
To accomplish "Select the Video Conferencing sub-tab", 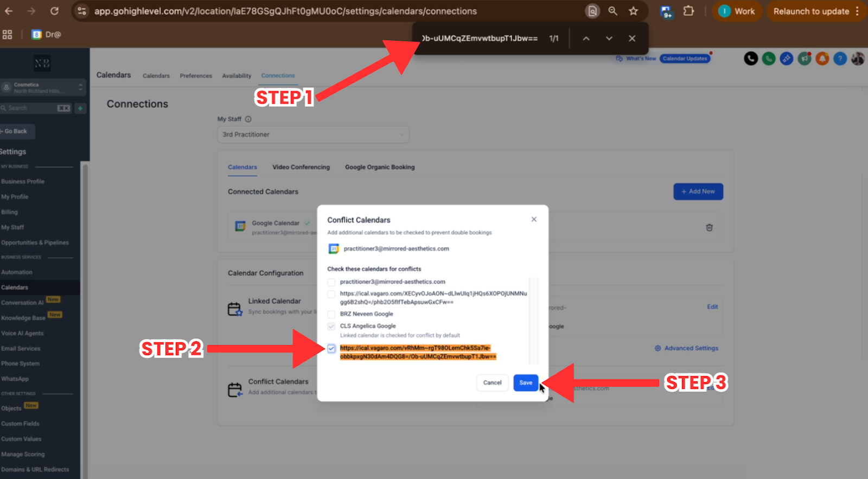I will pyautogui.click(x=301, y=167).
